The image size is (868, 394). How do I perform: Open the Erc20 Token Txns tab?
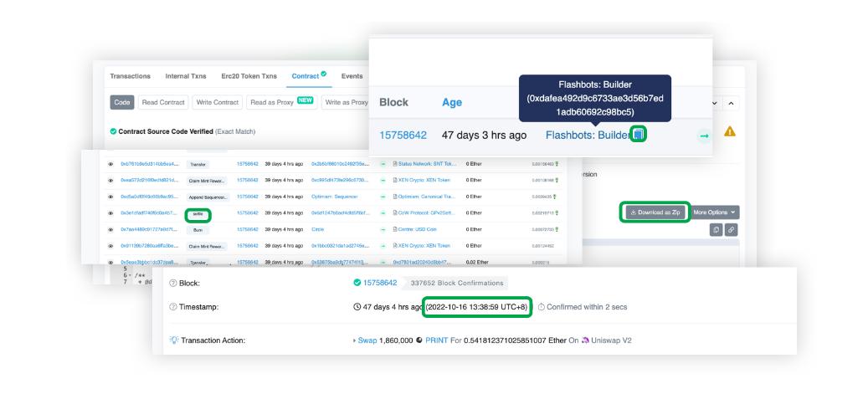pyautogui.click(x=249, y=76)
